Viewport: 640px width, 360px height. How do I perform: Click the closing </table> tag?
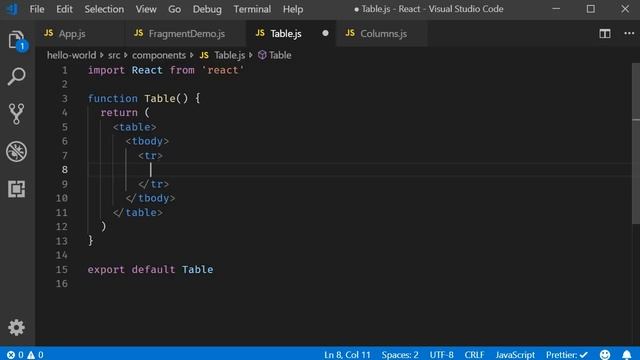point(138,213)
